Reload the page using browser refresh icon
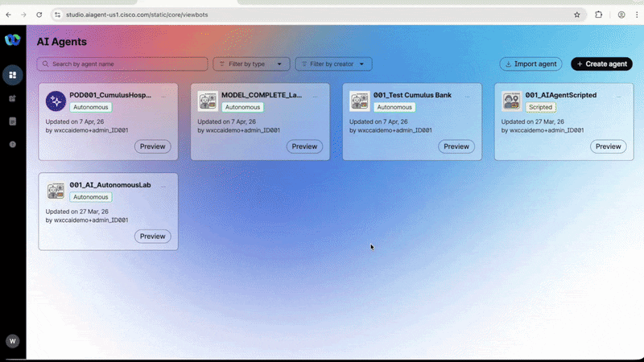 pos(39,14)
